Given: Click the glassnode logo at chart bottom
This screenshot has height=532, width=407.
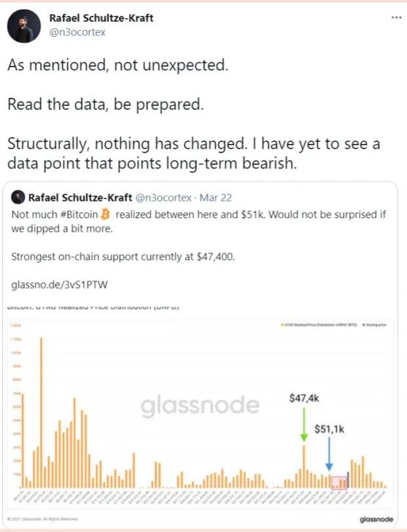Looking at the screenshot, I should pos(377,519).
